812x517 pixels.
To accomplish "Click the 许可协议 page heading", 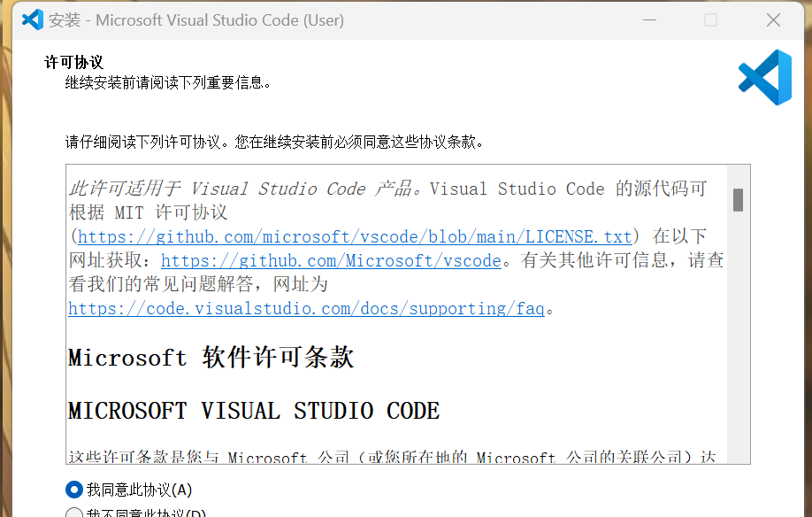I will 73,62.
